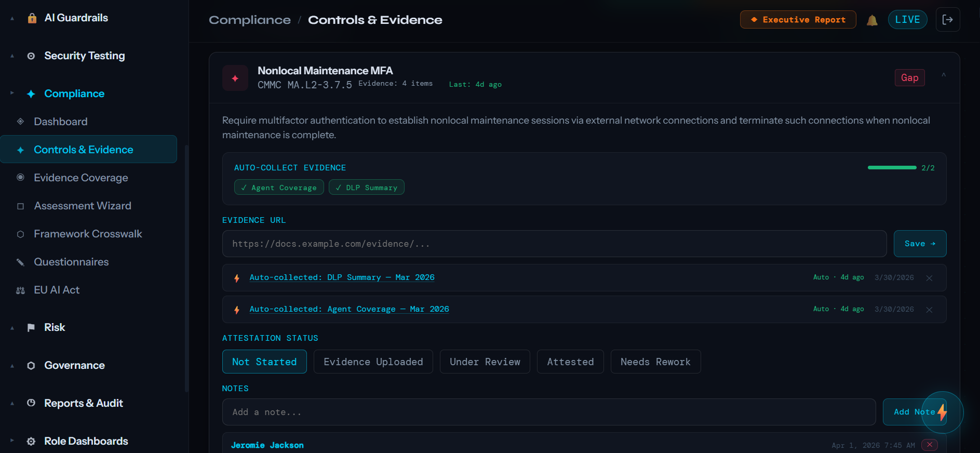Focus the Evidence URL input field
The height and width of the screenshot is (453, 980).
554,244
